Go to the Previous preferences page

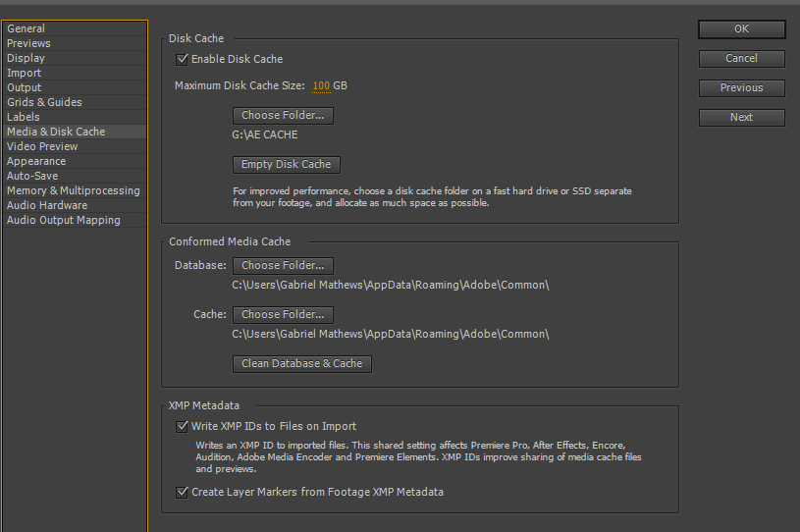click(x=741, y=88)
